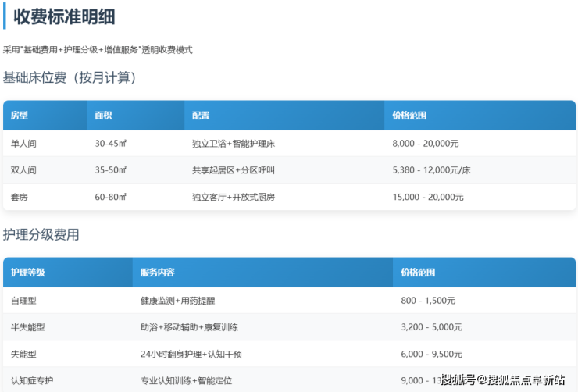Click the 24小时翻身护理+认知干预 service cell
The height and width of the screenshot is (392, 578).
pyautogui.click(x=191, y=354)
